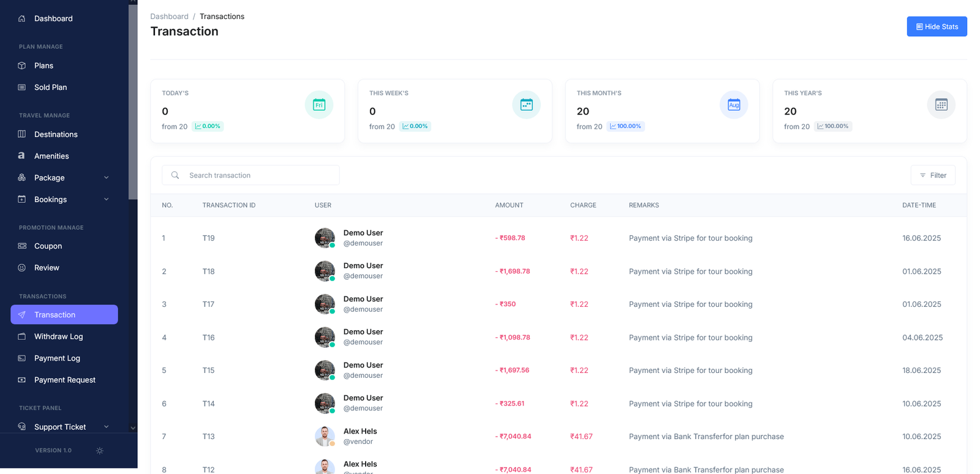980x474 pixels.
Task: Expand the Bookings submenu chevron
Action: [107, 200]
